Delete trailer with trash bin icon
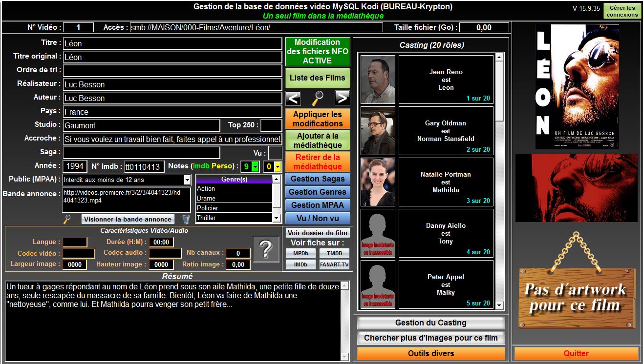The width and height of the screenshot is (643, 364). (x=186, y=220)
